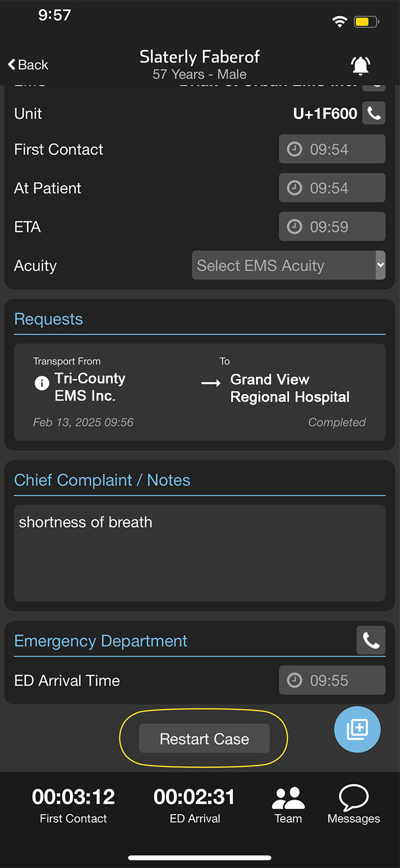Open notifications via the bell icon

pos(360,65)
